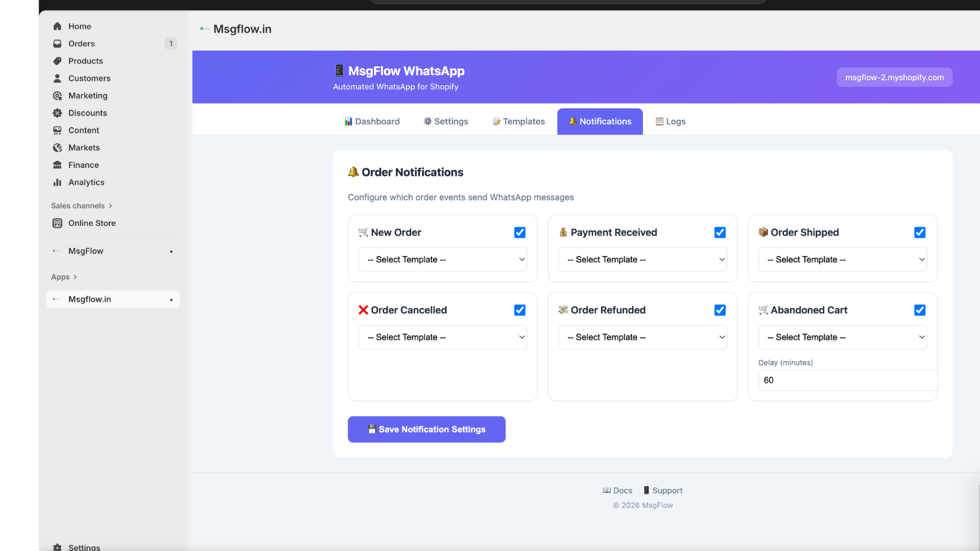
Task: Open the Docs link in footer
Action: pos(617,490)
